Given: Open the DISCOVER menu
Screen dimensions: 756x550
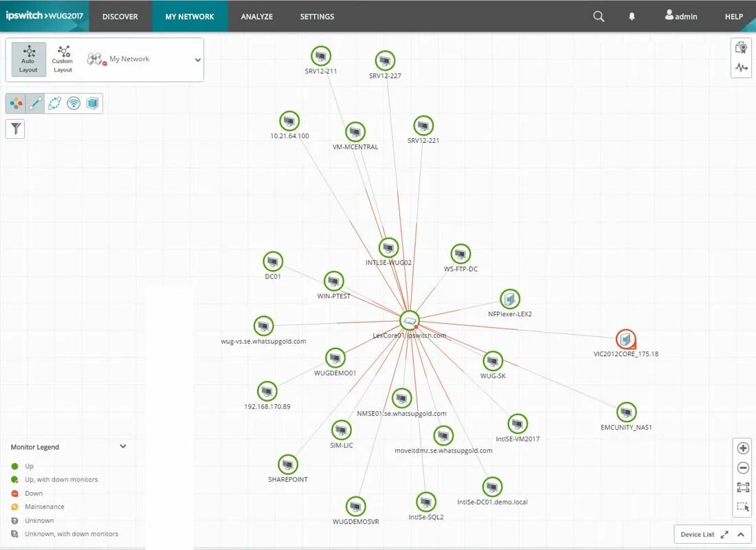Looking at the screenshot, I should 120,16.
